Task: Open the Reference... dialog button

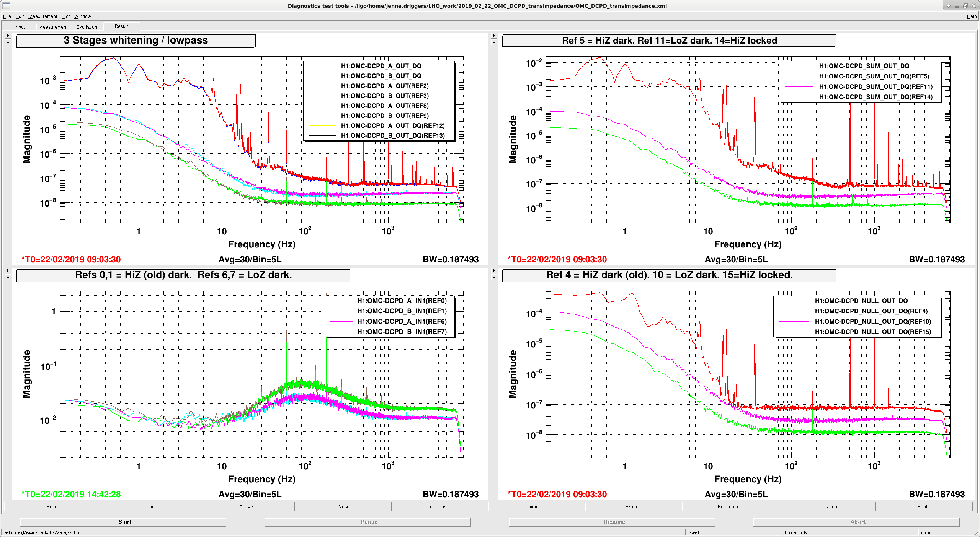Action: coord(730,506)
